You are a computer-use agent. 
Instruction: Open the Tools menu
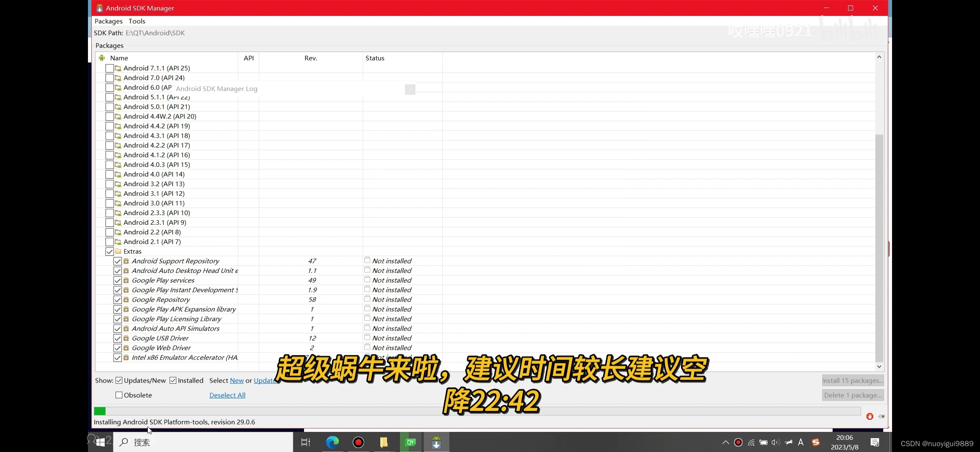(137, 21)
